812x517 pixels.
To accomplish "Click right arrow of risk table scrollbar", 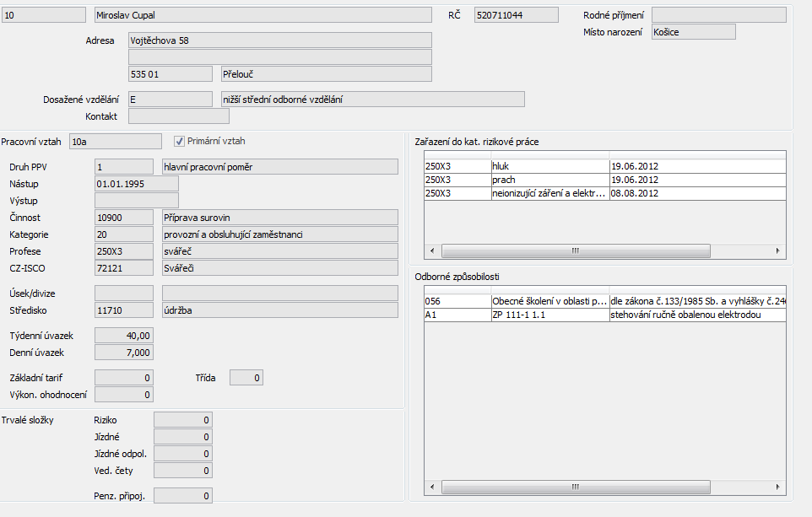I will (x=779, y=251).
